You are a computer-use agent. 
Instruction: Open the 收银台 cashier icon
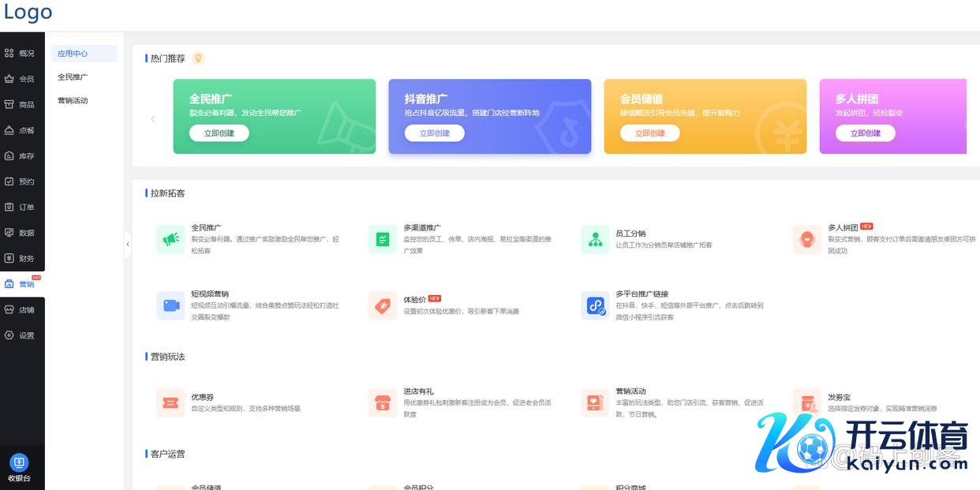click(x=20, y=463)
